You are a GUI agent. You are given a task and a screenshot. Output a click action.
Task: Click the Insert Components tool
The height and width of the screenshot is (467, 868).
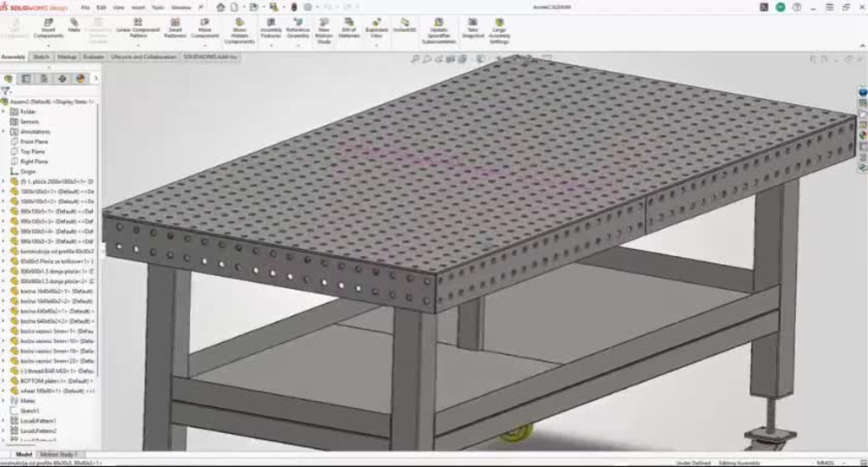(x=48, y=29)
